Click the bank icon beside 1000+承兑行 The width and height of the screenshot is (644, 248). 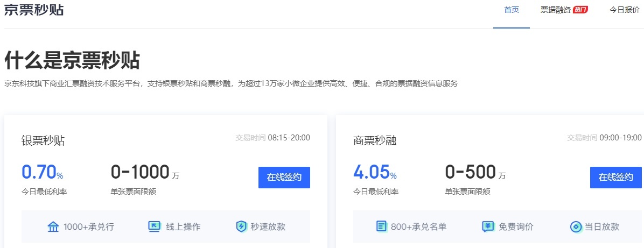coord(53,226)
